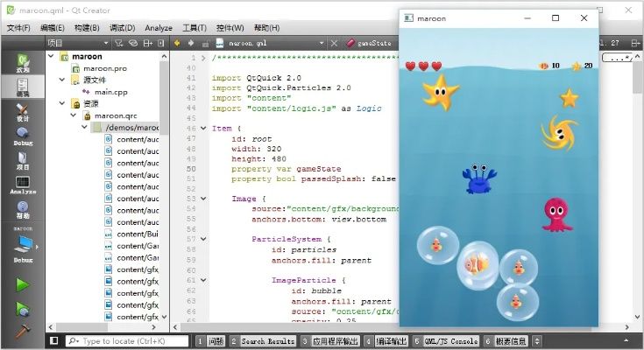Toggle the sidebar visibility button

[x=53, y=340]
